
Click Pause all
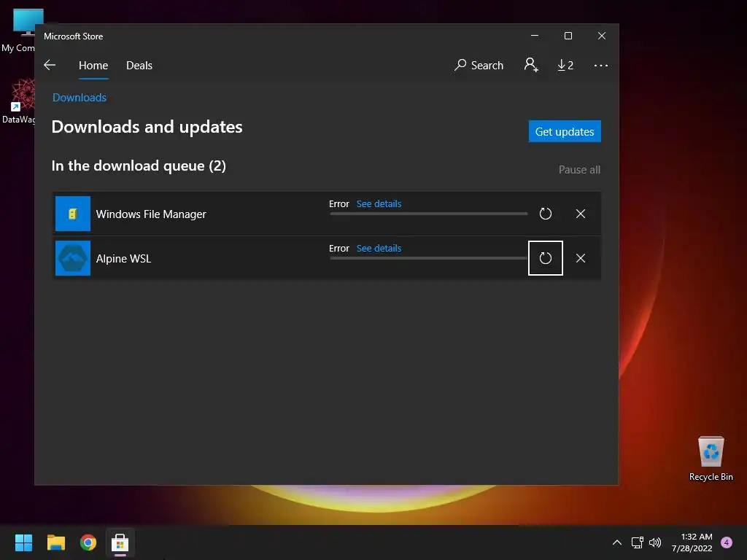click(579, 169)
